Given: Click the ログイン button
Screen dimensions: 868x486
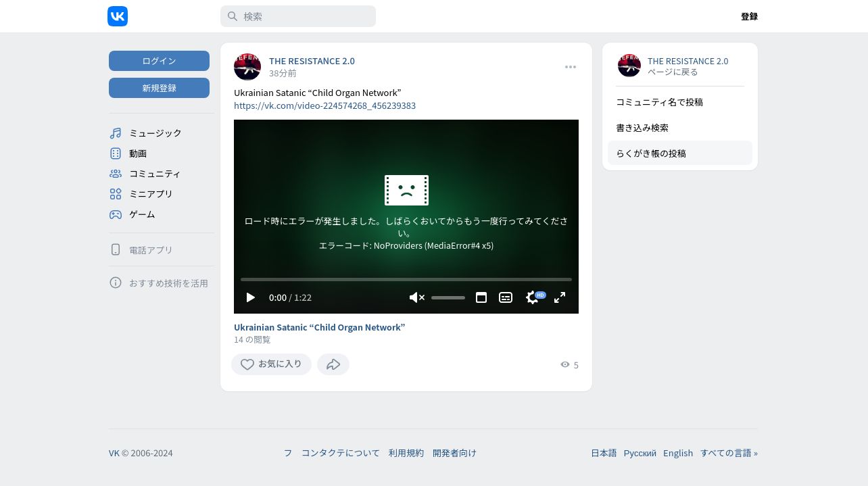Looking at the screenshot, I should tap(159, 61).
